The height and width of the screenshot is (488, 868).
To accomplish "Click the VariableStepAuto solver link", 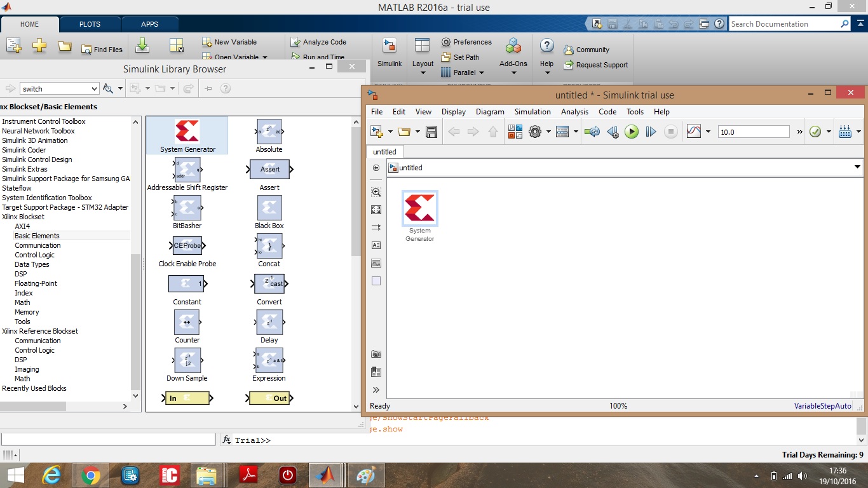I will 823,406.
